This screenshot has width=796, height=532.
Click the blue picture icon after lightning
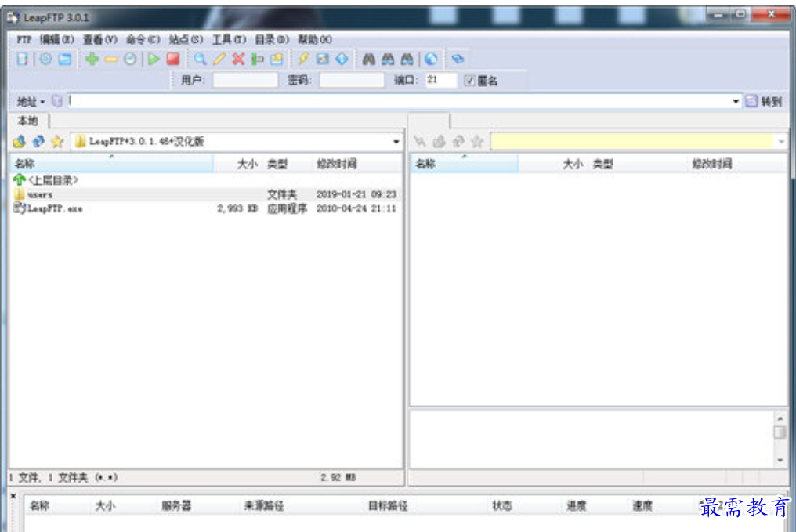click(x=323, y=59)
